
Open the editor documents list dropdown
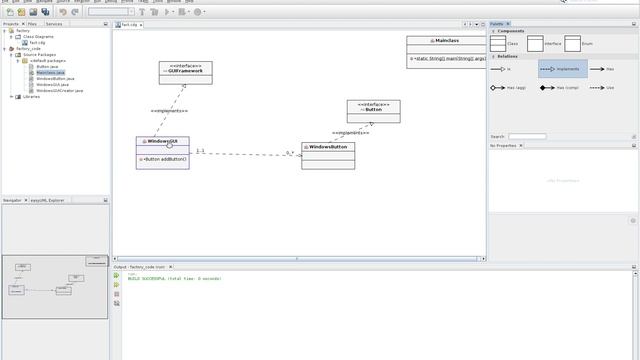(476, 24)
